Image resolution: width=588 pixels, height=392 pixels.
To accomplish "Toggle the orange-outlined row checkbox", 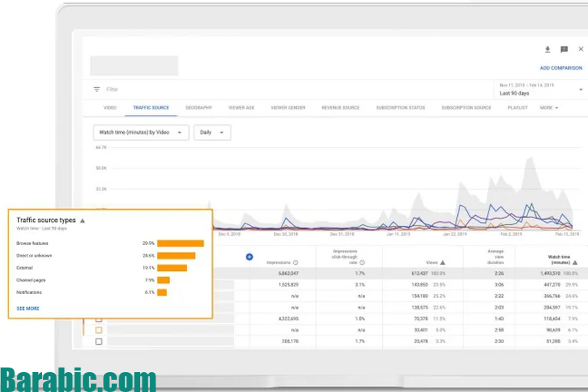I will click(99, 330).
